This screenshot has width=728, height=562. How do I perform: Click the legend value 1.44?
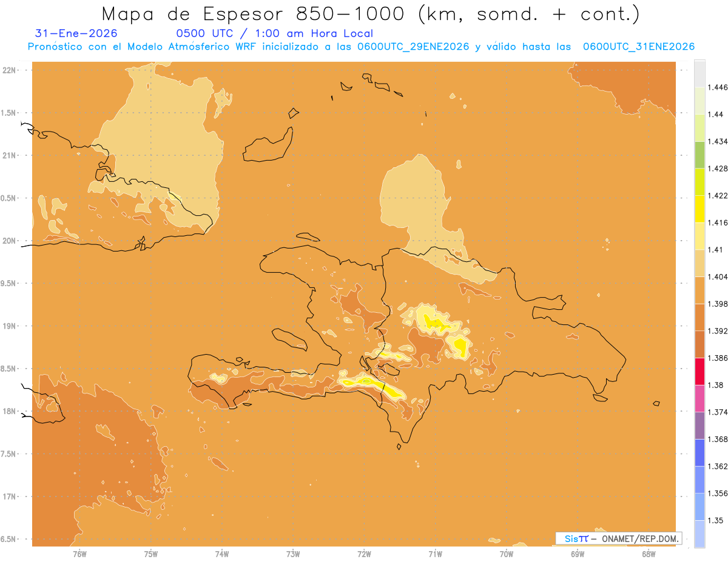point(715,115)
